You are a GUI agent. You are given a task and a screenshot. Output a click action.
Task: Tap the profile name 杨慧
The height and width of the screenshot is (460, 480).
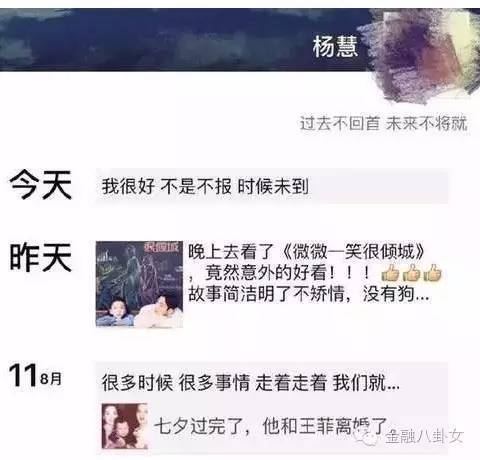coord(335,46)
